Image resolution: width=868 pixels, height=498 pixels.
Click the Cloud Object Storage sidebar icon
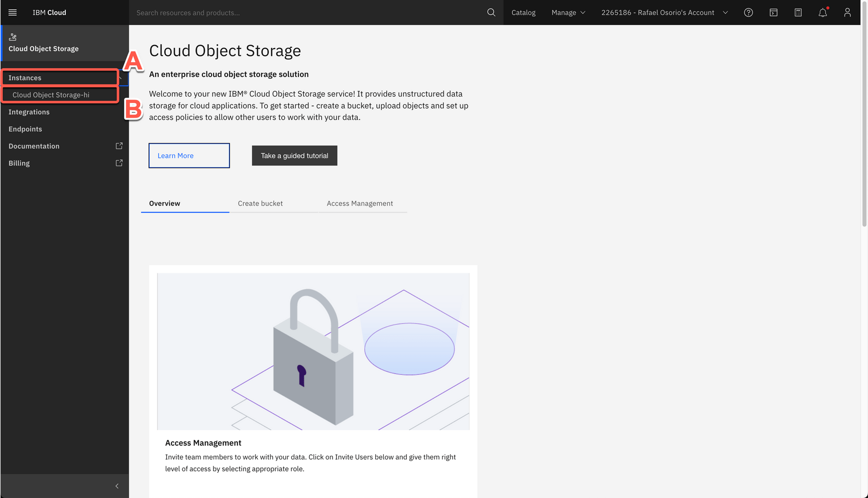point(13,37)
